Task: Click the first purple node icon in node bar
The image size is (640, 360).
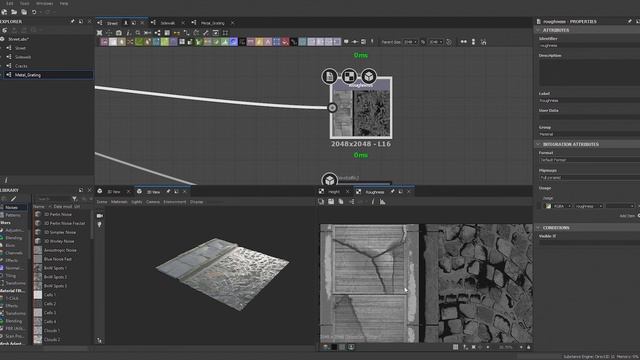Action: click(x=104, y=42)
